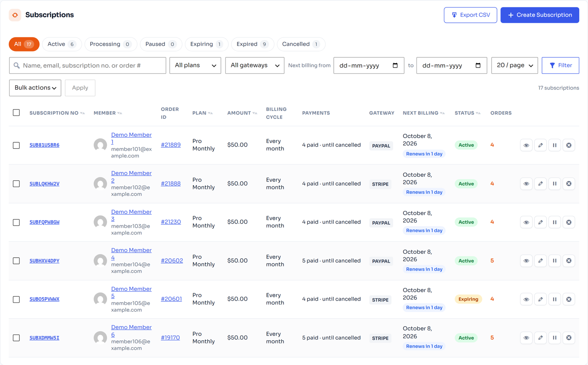Check the box for SUBLQKHW2V row
This screenshot has width=588, height=365.
(16, 183)
